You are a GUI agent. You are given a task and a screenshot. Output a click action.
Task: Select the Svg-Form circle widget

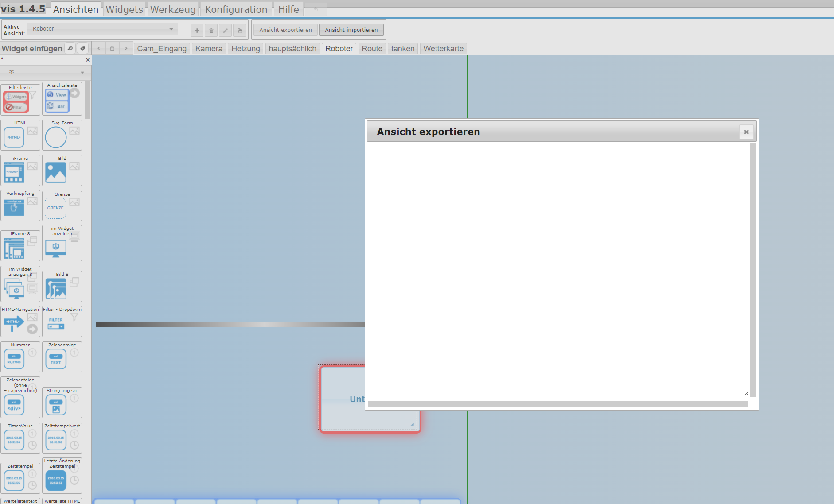[x=62, y=135]
